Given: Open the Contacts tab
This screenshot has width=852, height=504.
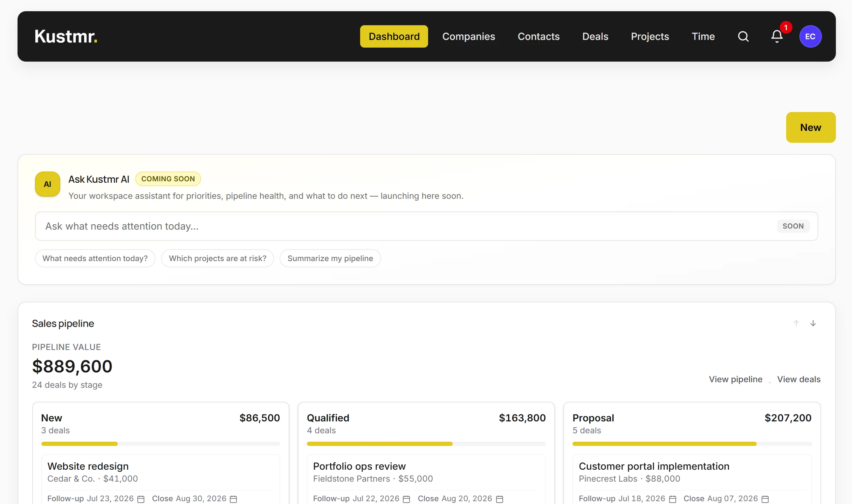Looking at the screenshot, I should [x=539, y=36].
